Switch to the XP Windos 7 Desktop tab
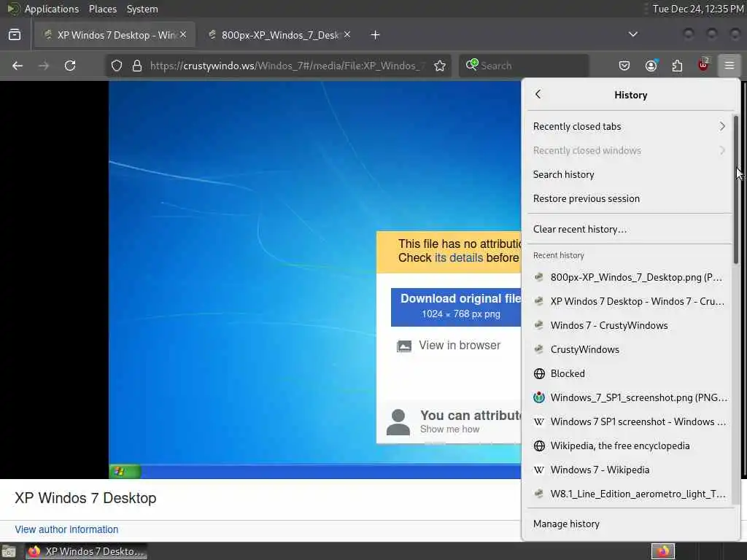Screen dimensions: 747x560 click(115, 35)
